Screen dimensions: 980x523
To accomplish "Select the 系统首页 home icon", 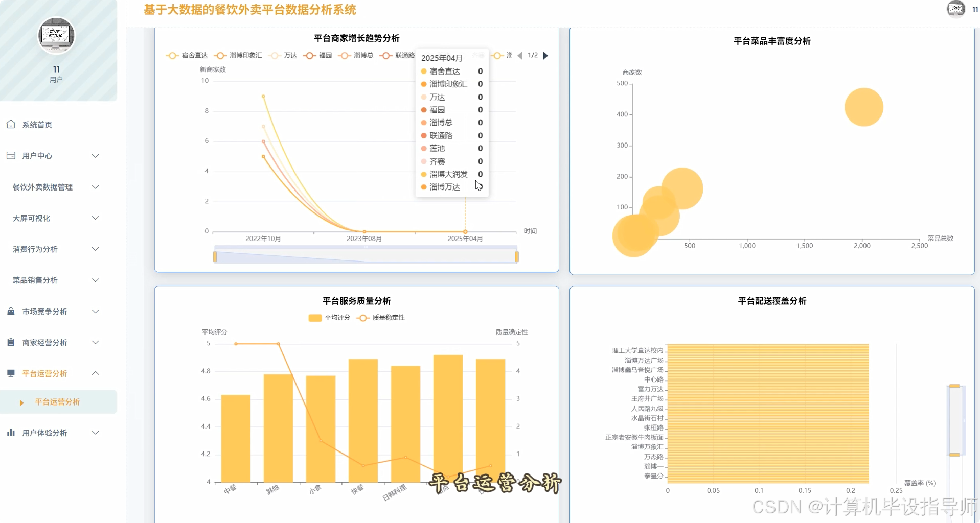I will (x=10, y=124).
